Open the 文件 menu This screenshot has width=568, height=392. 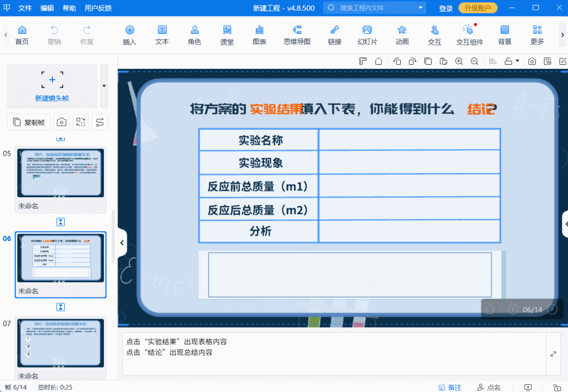25,8
